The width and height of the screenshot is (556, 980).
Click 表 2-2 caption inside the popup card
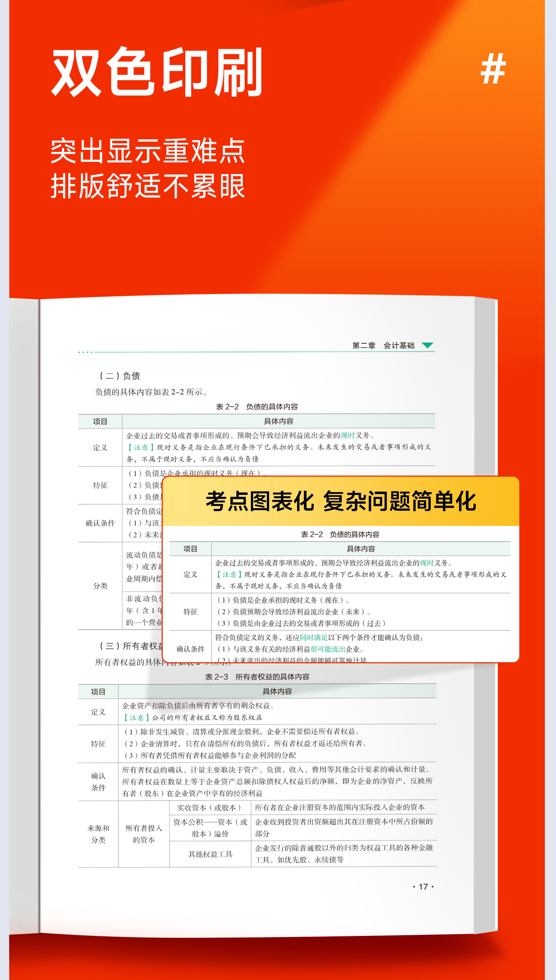pos(340,534)
